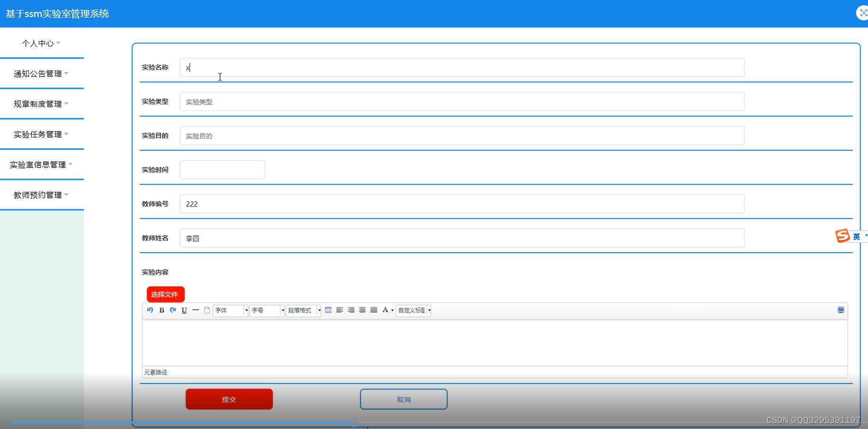
Task: Click the 元素路径 status bar of the editor
Action: (x=495, y=372)
